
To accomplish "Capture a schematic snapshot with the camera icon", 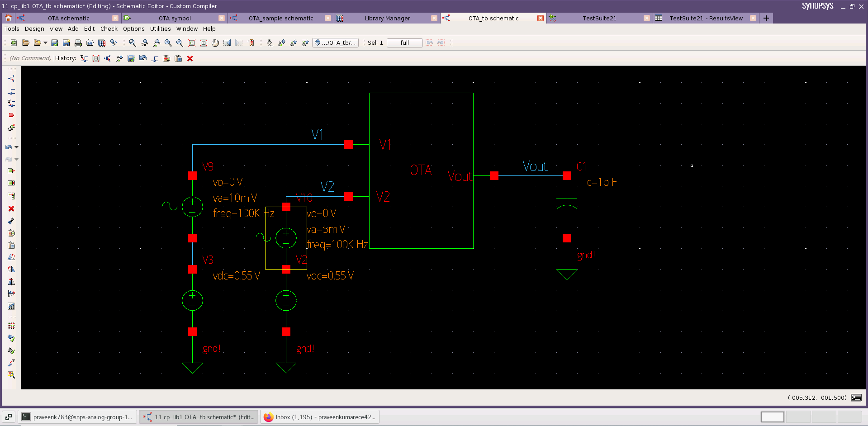I will tap(90, 43).
